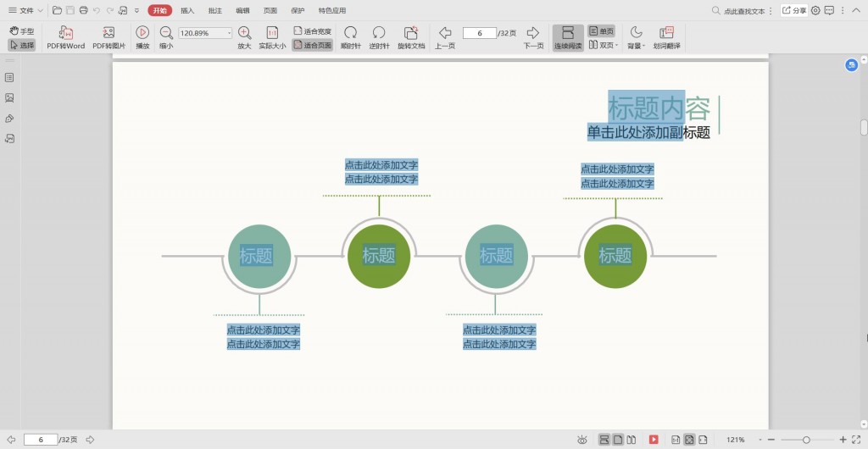The width and height of the screenshot is (868, 449).
Task: Rotate page with 逆时针 icon
Action: 379,33
